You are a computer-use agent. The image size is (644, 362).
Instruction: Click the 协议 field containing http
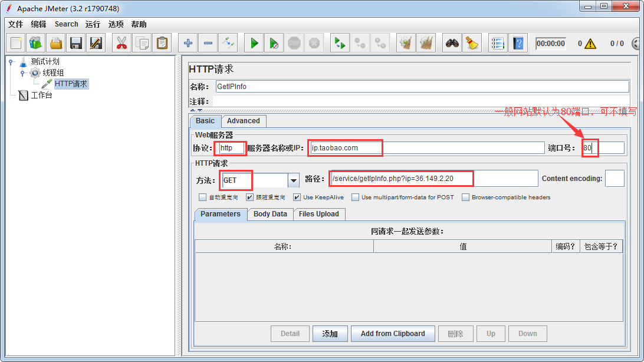232,148
